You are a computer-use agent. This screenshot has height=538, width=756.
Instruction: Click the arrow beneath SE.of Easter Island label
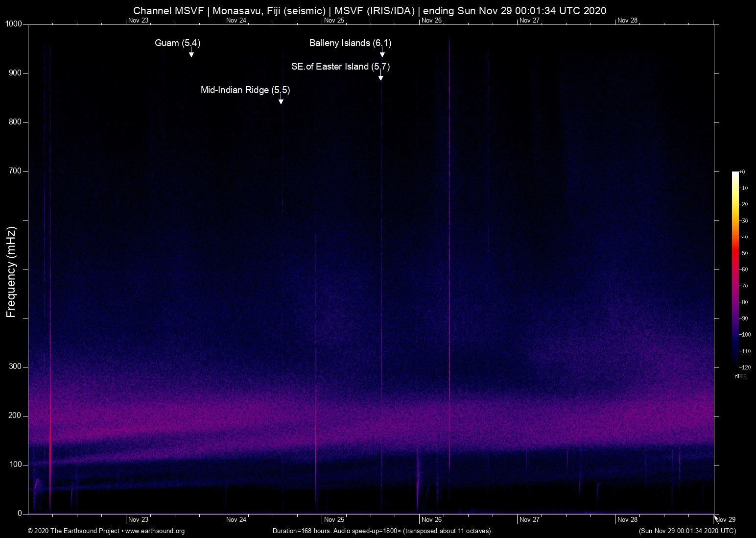click(380, 77)
